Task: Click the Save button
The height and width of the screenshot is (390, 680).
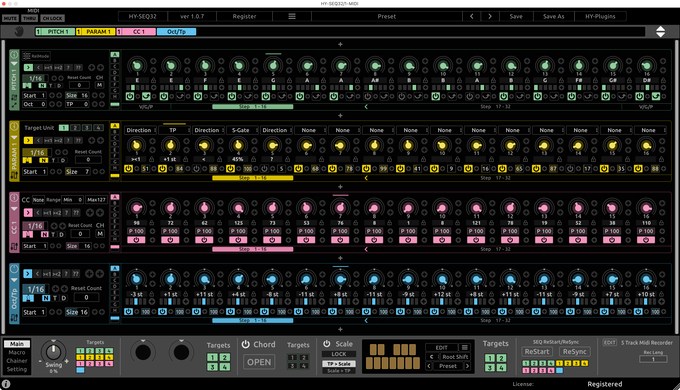Action: [516, 16]
